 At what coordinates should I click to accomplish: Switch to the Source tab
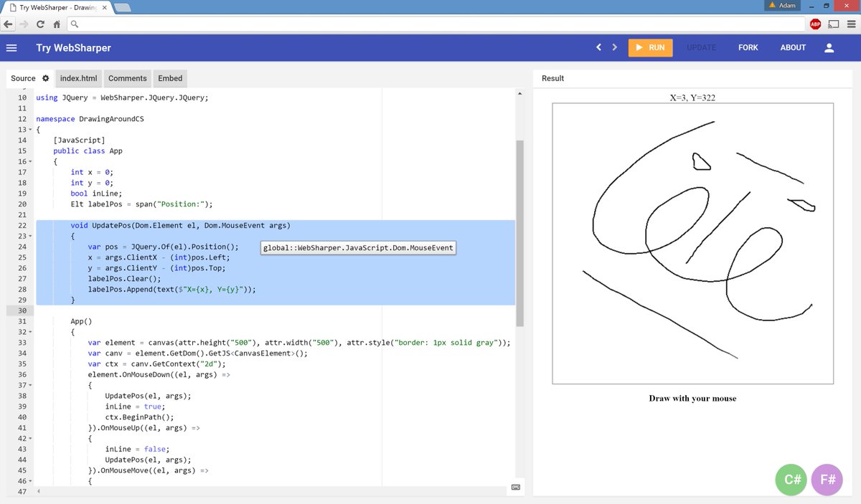[23, 78]
